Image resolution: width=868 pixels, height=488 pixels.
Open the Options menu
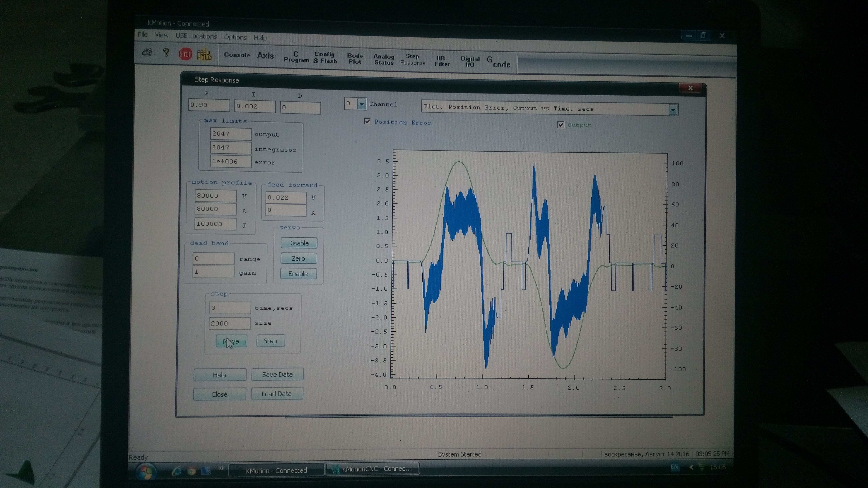pyautogui.click(x=235, y=37)
